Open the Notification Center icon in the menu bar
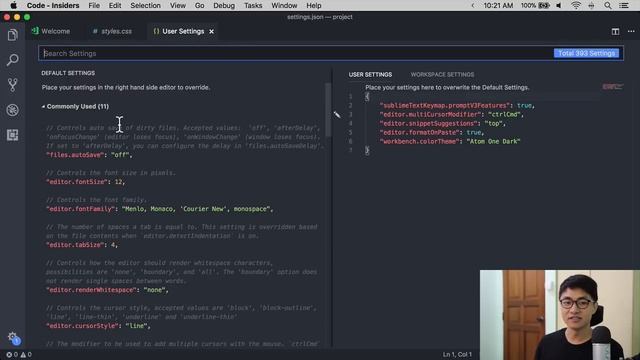640x360 pixels. (x=624, y=5)
